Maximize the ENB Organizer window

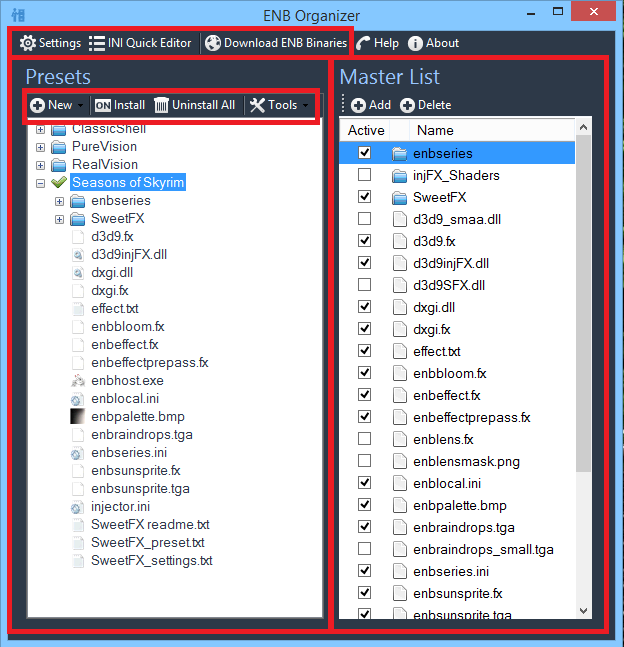558,12
